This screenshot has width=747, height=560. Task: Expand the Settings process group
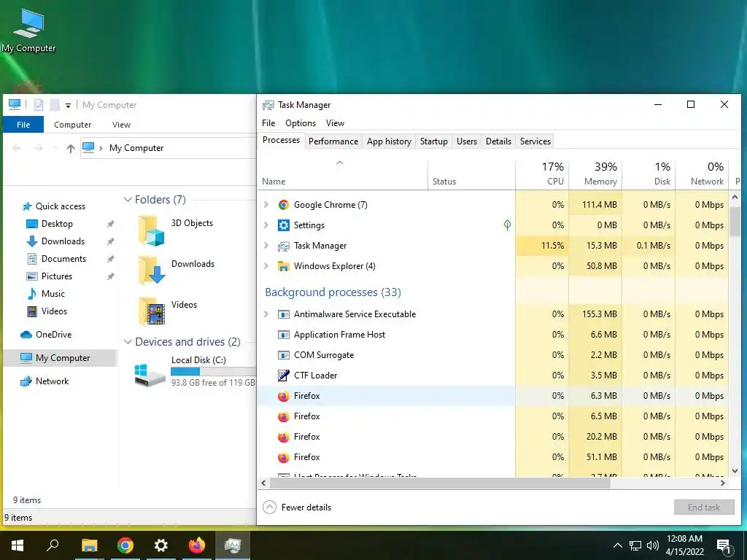pos(266,225)
